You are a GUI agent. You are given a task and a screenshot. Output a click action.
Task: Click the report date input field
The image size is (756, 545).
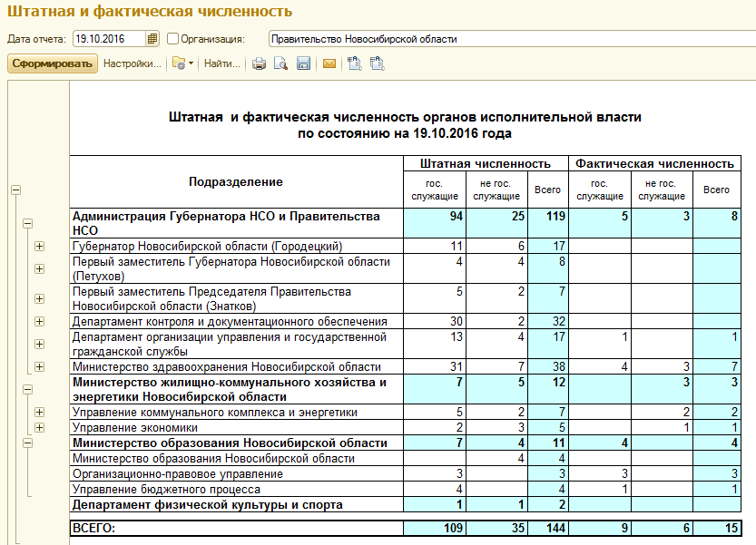click(x=109, y=39)
